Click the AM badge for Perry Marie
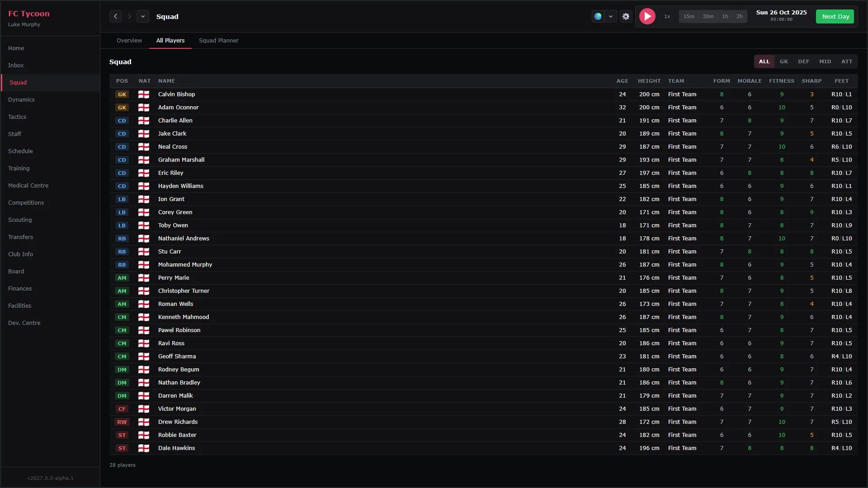868x488 pixels. (x=122, y=278)
